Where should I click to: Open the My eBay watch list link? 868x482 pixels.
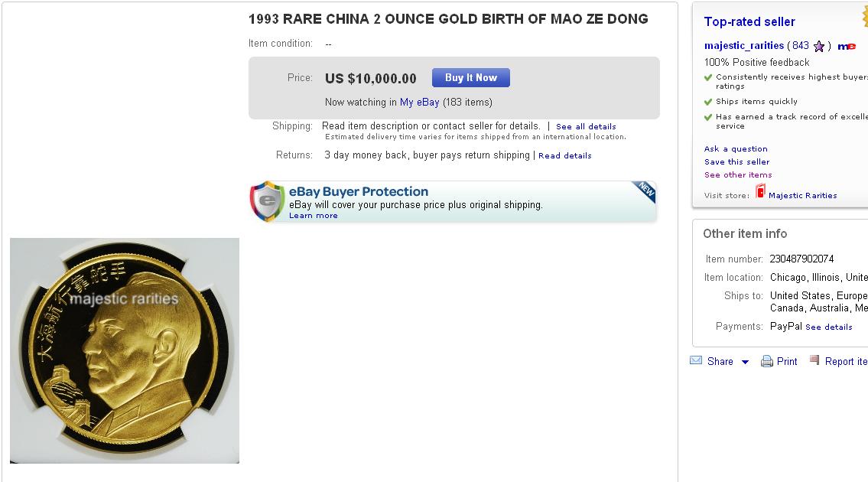click(419, 103)
